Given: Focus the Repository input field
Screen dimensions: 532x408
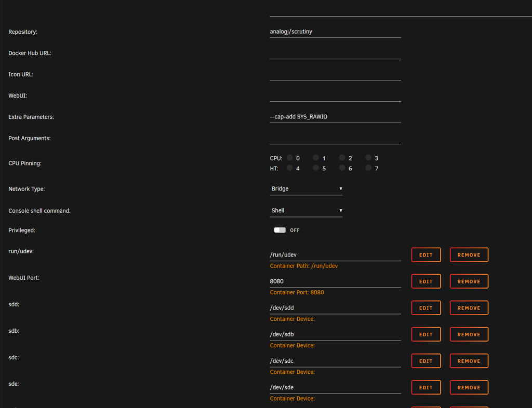Looking at the screenshot, I should pyautogui.click(x=335, y=32).
